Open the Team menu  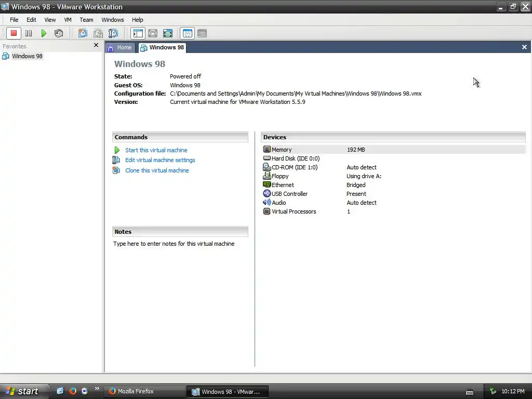click(87, 20)
